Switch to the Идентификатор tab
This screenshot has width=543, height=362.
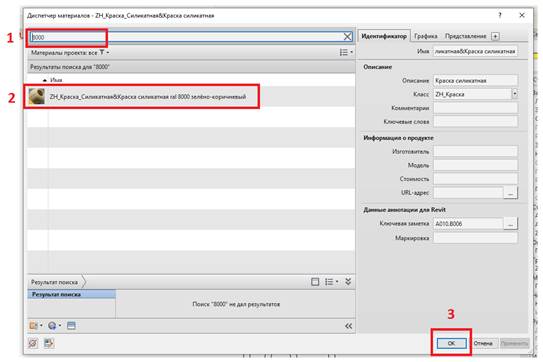(x=384, y=36)
